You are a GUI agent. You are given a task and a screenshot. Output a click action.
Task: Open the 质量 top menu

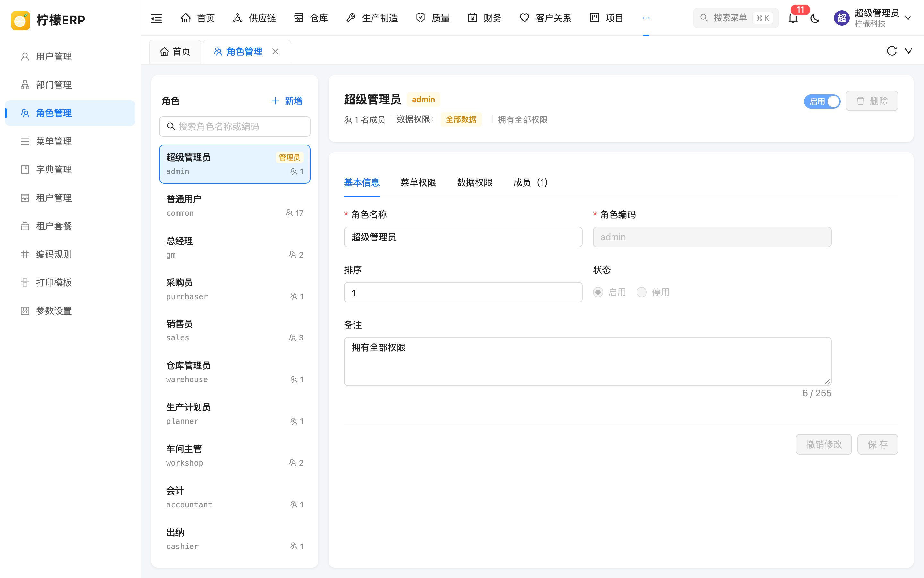432,18
